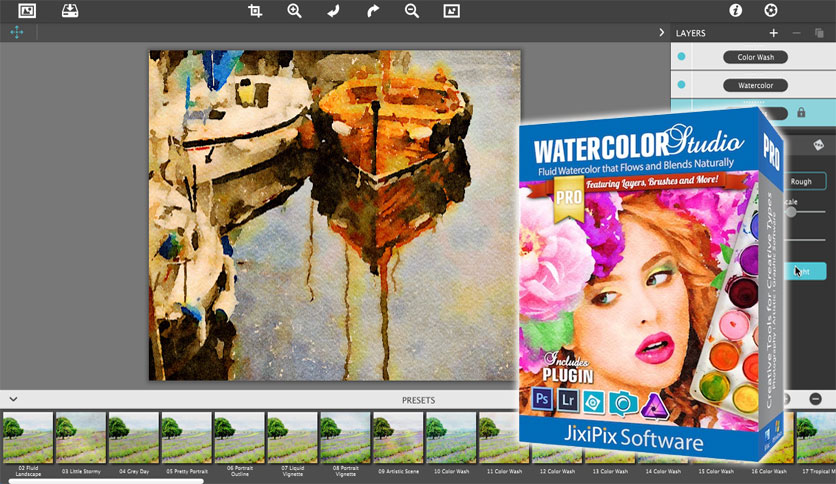Click the watercolor boat painting on canvas
Image resolution: width=836 pixels, height=484 pixels.
334,215
